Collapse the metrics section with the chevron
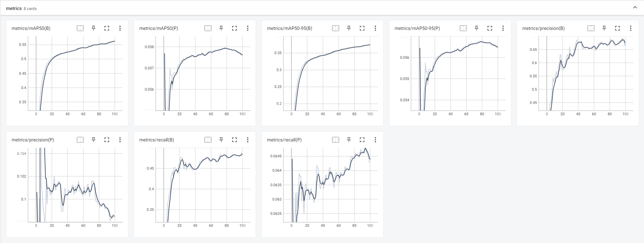 pos(635,7)
